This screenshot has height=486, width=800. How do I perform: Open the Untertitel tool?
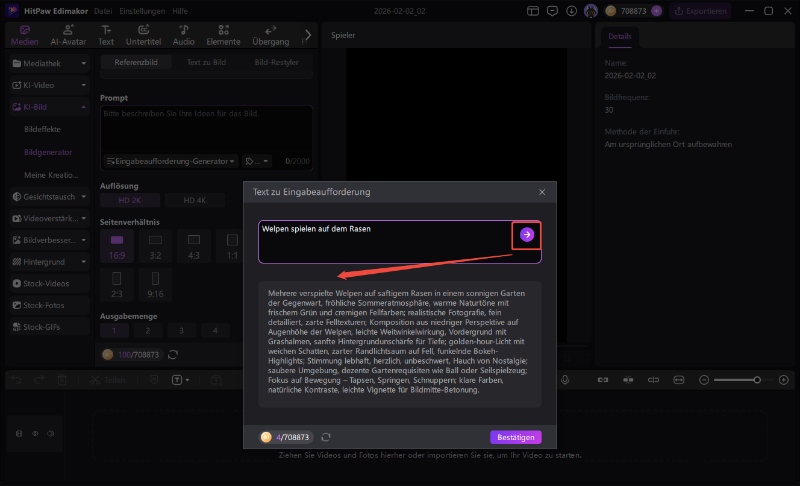144,35
